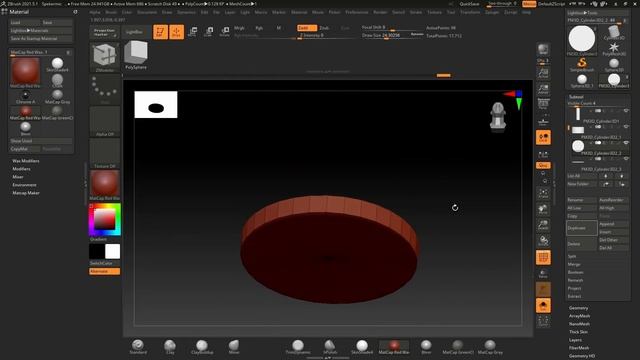Screen dimensions: 640x360
Task: Open the Render menu
Action: pos(380,12)
